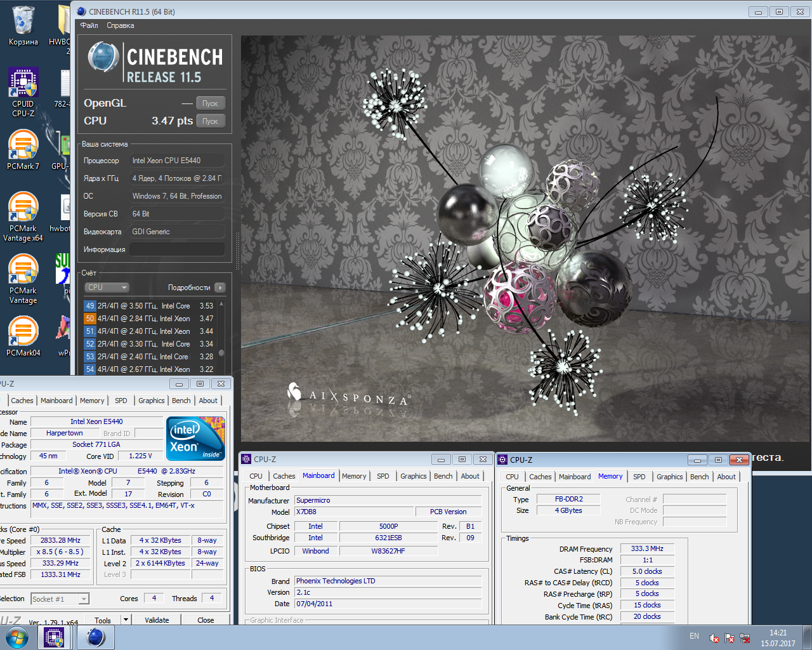Click the 333.3 MHz DRAM Frequency value
812x650 pixels.
647,548
